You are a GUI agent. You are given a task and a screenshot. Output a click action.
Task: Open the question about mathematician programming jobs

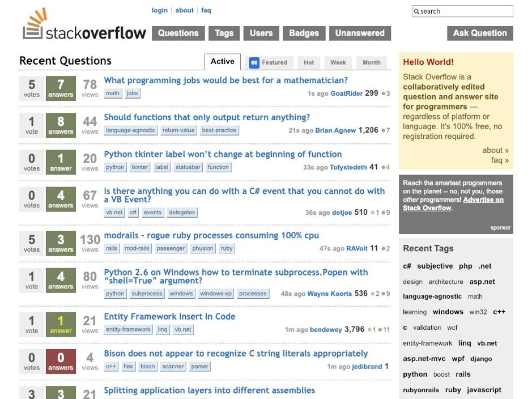224,80
